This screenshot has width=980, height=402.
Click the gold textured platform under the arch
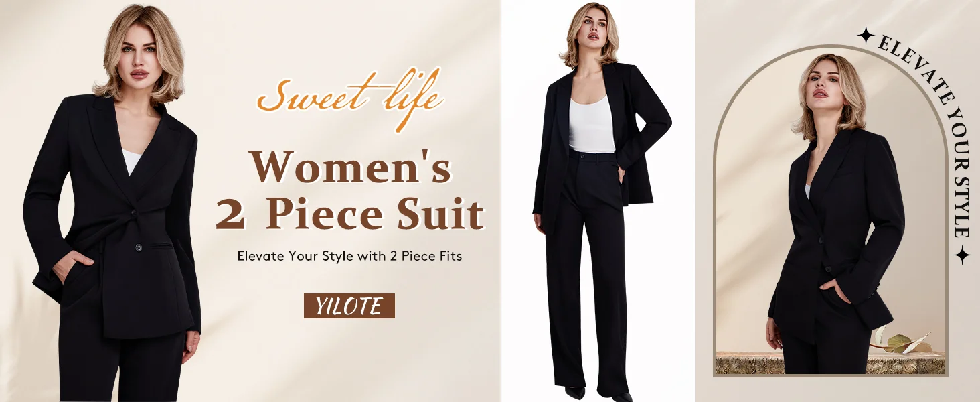[x=830, y=362]
